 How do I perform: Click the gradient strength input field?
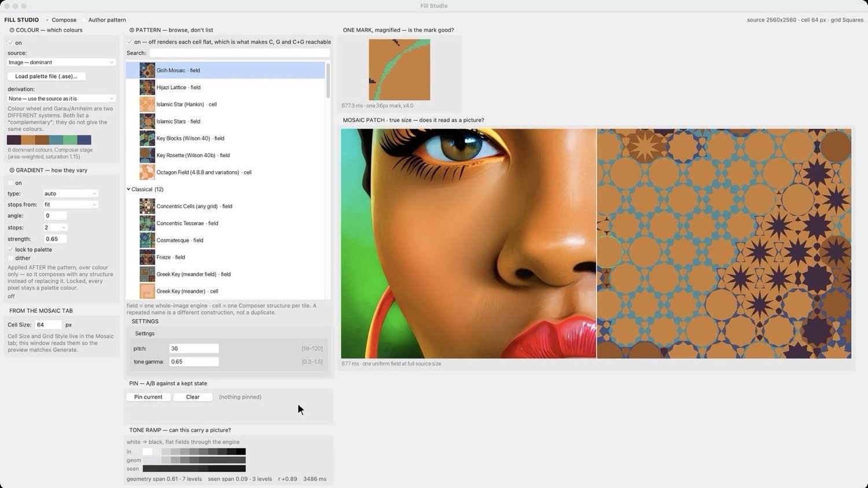click(55, 239)
